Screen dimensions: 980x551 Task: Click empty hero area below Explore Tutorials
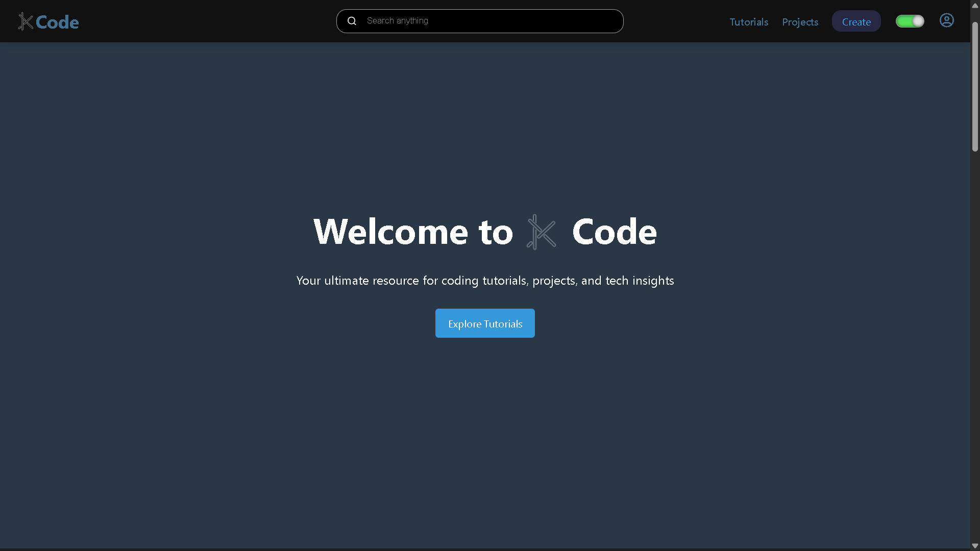[485, 434]
